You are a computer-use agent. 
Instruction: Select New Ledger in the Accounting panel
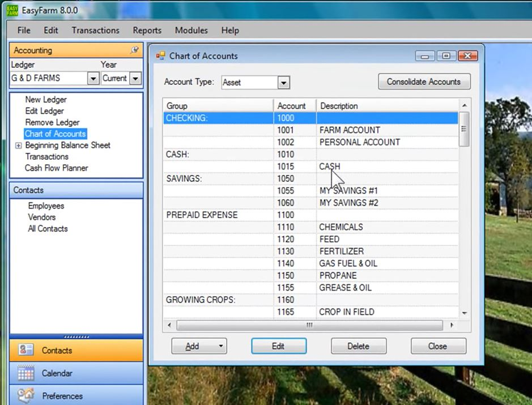[46, 99]
